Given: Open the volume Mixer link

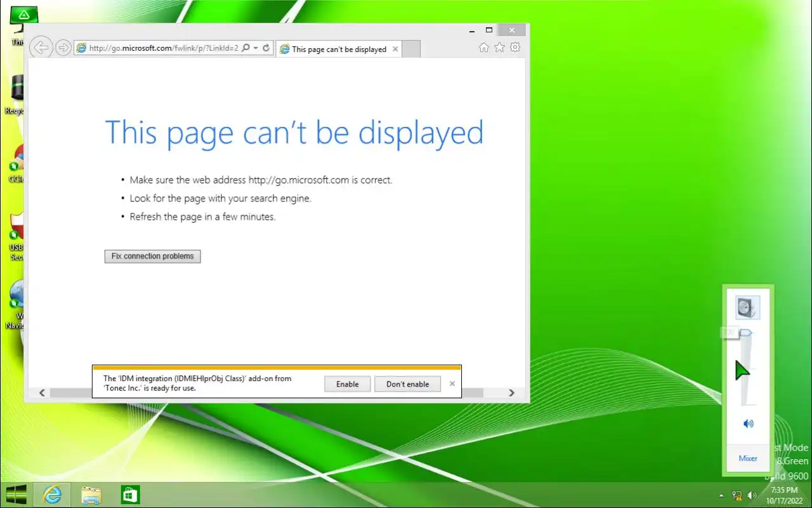Looking at the screenshot, I should 748,458.
